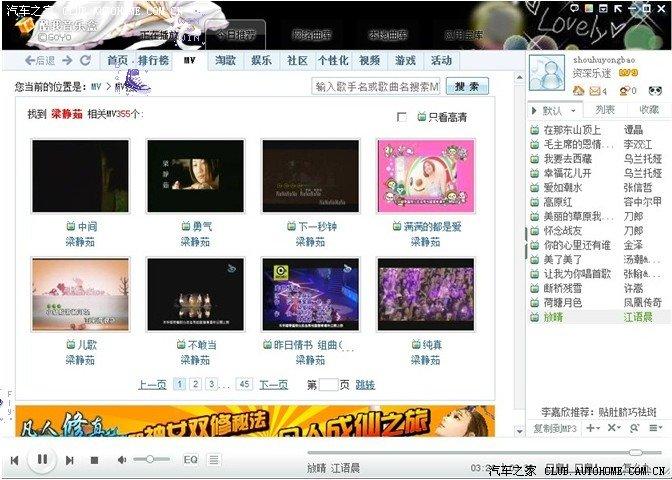This screenshot has height=480, width=672.
Task: Skip to next track
Action: 69,460
